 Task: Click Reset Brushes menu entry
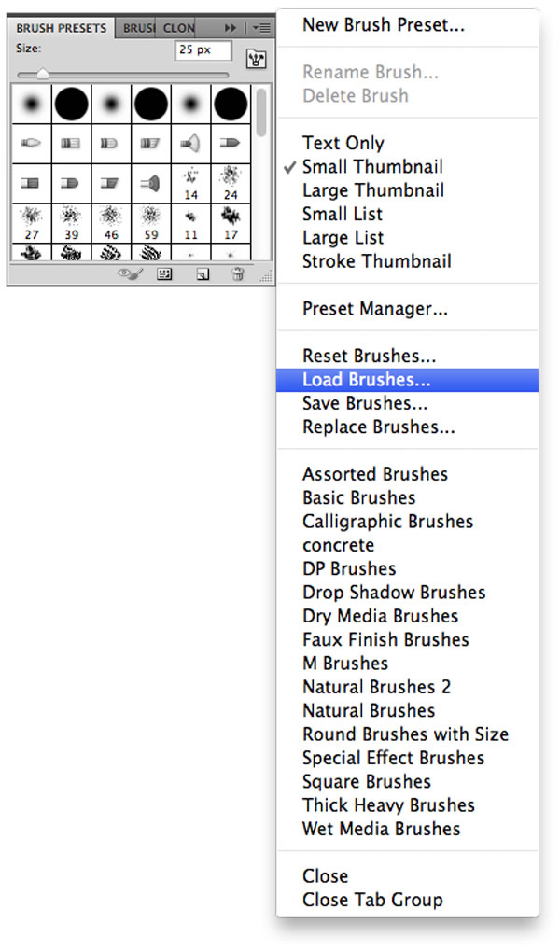point(369,356)
